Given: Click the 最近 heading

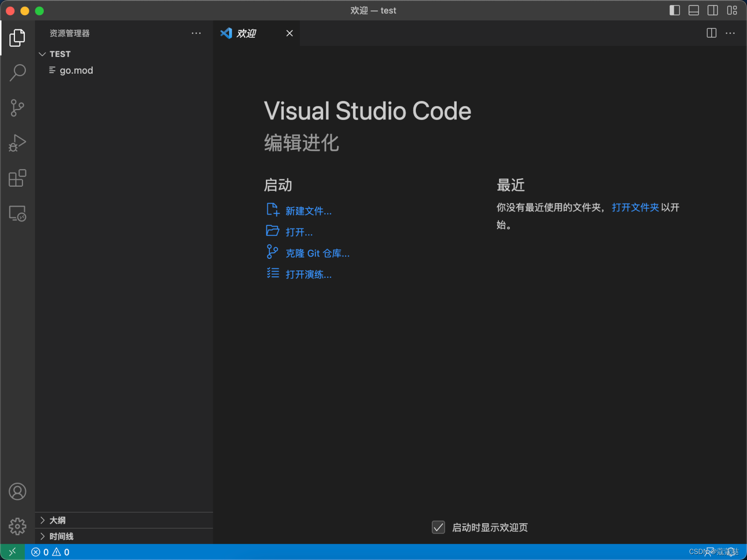Looking at the screenshot, I should click(511, 185).
